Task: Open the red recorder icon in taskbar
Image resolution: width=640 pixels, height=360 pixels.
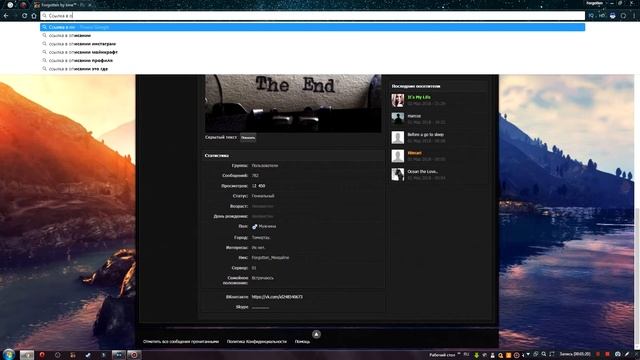Action: [x=134, y=355]
